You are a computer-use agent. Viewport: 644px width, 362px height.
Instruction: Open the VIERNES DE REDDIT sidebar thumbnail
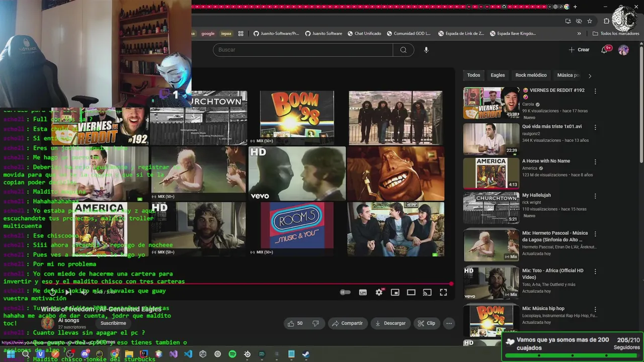click(x=491, y=103)
